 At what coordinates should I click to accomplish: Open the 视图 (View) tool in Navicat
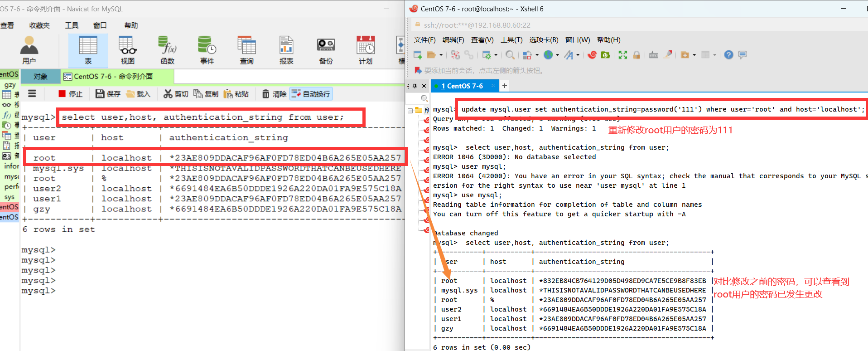pyautogui.click(x=128, y=50)
